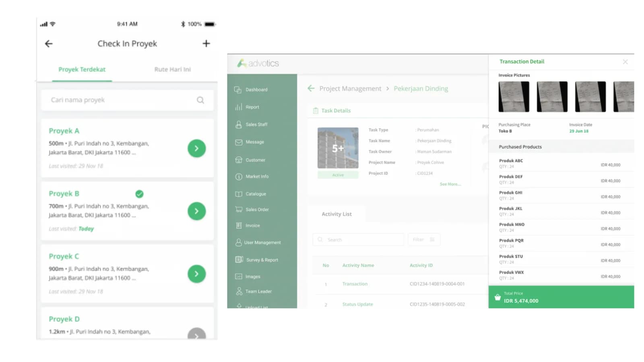
Task: Open Team Leader in sidebar
Action: pos(253,291)
